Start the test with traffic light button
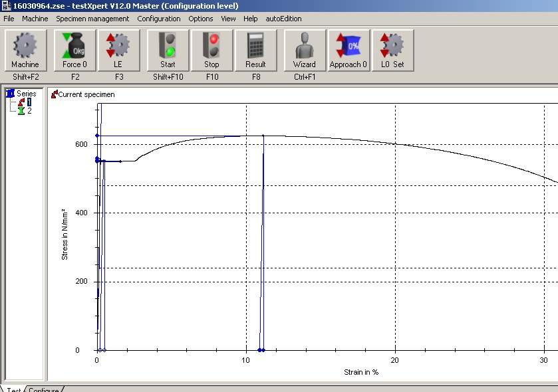558x392 pixels. tap(168, 50)
